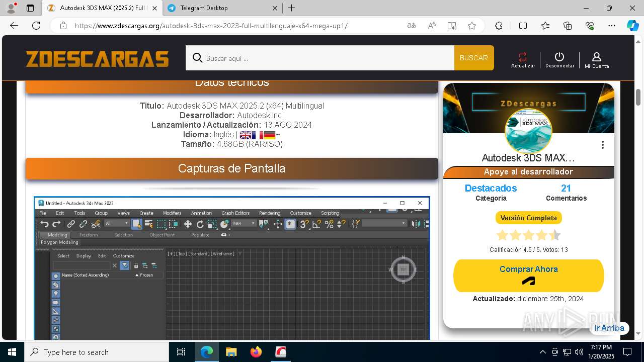Click the magnifier icon in search box
The image size is (644, 362).
coord(197,58)
